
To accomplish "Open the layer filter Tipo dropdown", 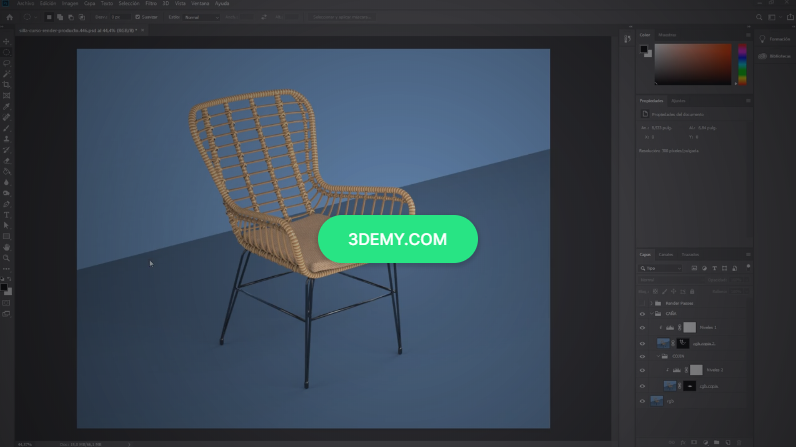I will click(x=660, y=268).
